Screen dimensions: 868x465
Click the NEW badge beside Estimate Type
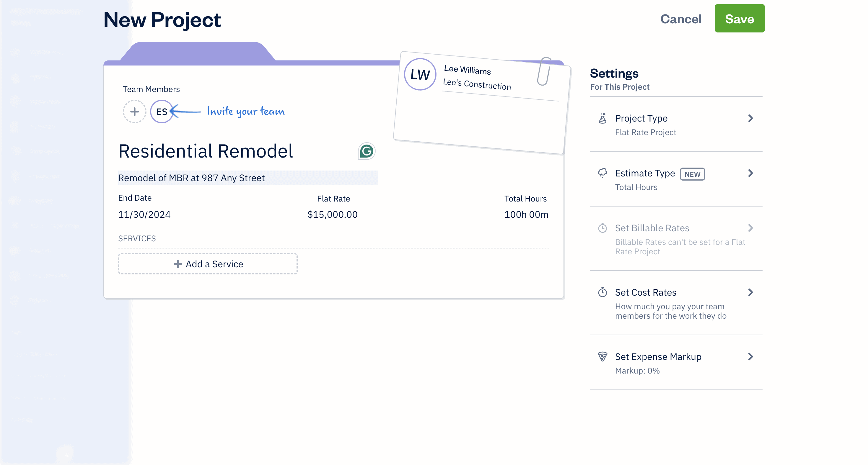pos(693,174)
